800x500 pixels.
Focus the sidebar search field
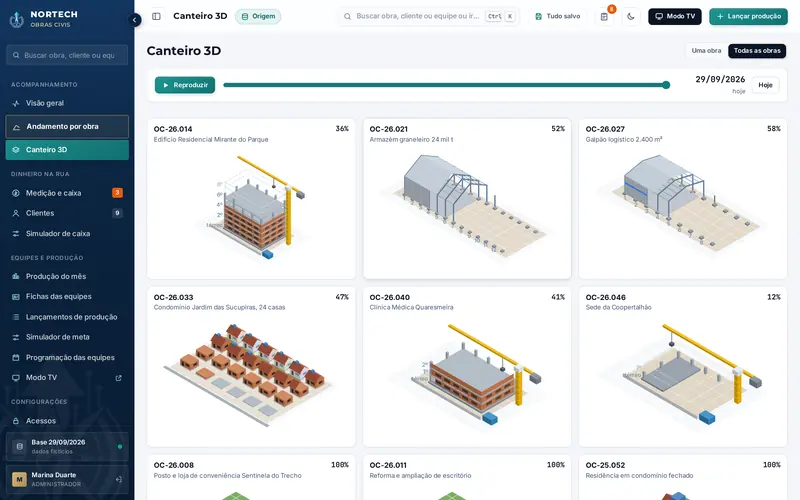(x=67, y=55)
